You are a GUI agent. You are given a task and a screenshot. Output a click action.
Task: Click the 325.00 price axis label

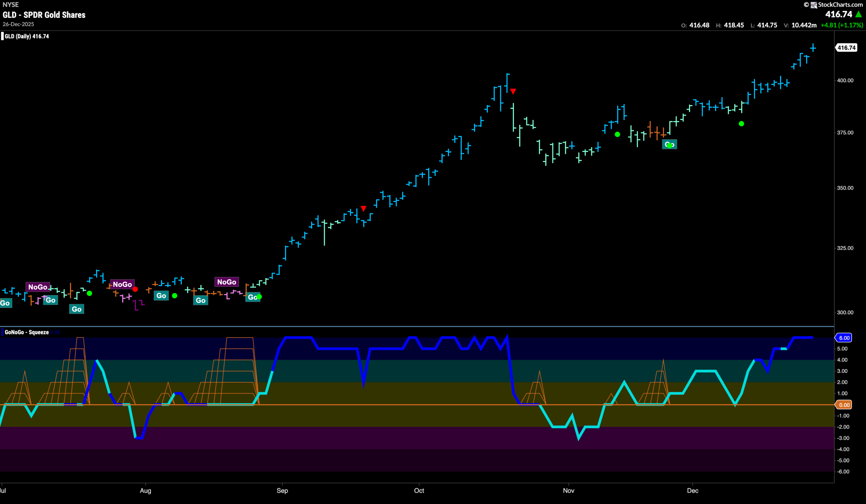click(x=845, y=248)
